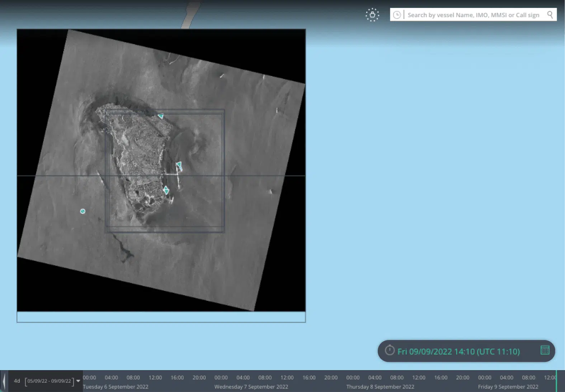Focus the vessel Name, IMO, MMSI search field
The height and width of the screenshot is (392, 565).
(x=474, y=15)
